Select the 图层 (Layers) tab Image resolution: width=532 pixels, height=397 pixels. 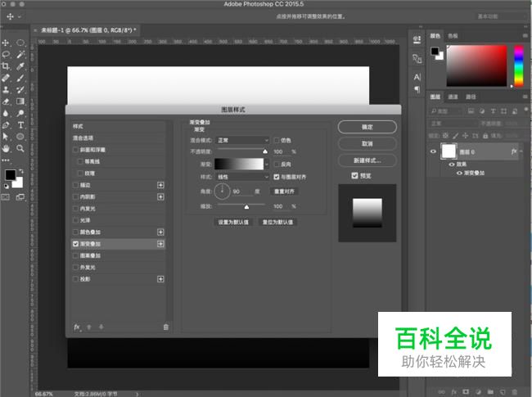pos(435,97)
